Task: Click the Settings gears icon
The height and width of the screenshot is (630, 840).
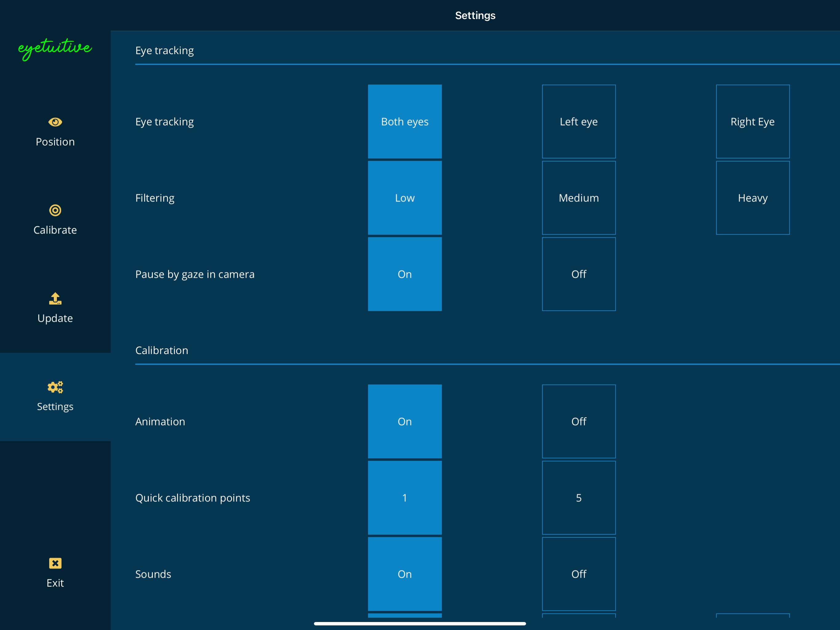Action: click(x=55, y=387)
